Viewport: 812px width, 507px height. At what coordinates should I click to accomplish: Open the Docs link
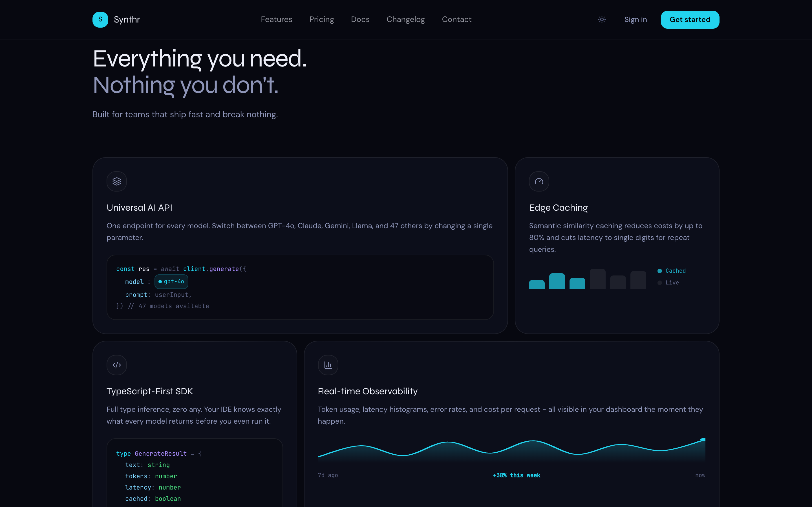coord(360,19)
